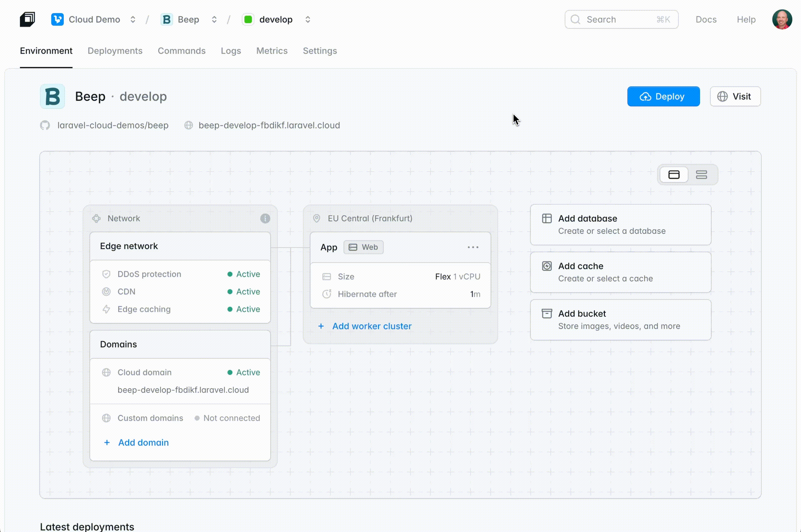Switch canvas to list layout view
This screenshot has width=801, height=532.
[x=702, y=174]
